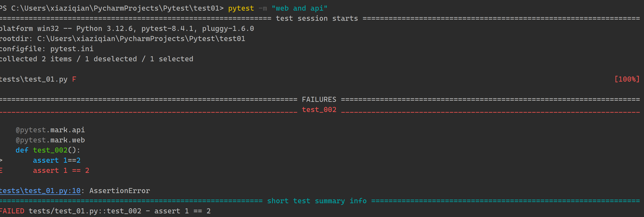Viewport: 644px width, 217px height.
Task: Click the "web and api" marker expression
Action: 299,8
